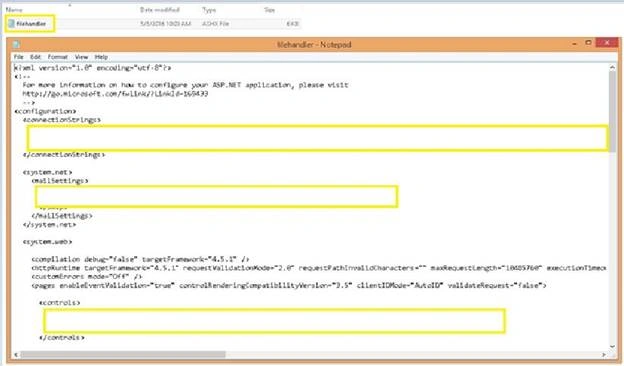Click the closing </system.net> tag
The image size is (624, 366).
(x=49, y=224)
